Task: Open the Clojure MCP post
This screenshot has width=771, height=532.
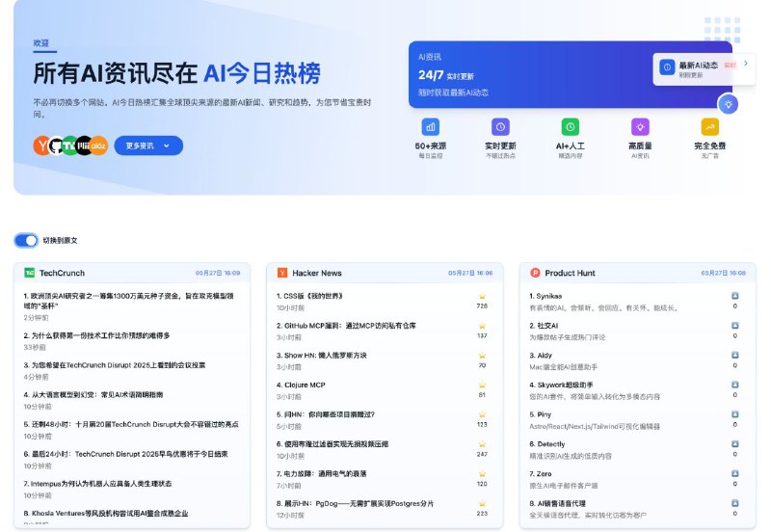Action: coord(301,385)
